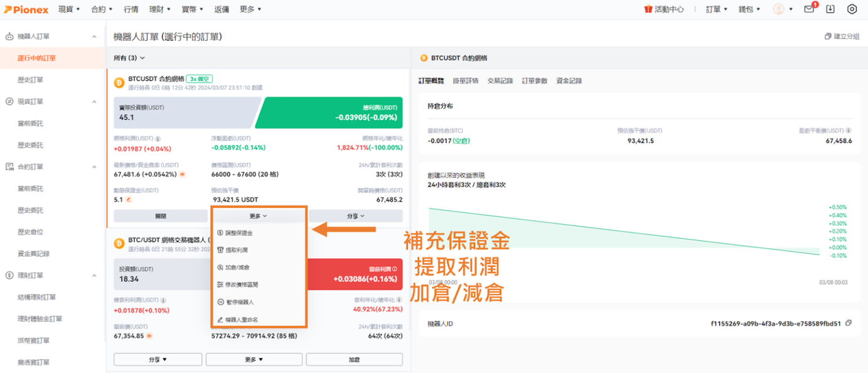Open the mail inbox notification icon
868x373 pixels.
pos(810,9)
